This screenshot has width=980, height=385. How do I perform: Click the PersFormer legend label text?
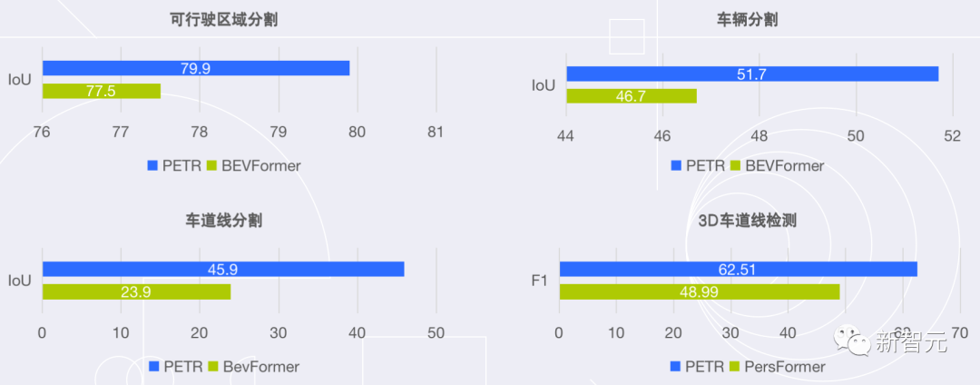(x=785, y=367)
